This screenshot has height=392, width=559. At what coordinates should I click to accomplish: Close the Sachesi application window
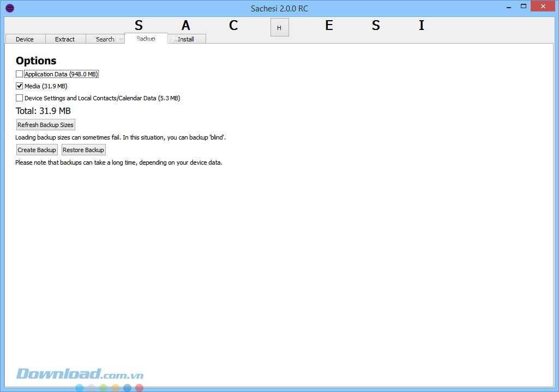(544, 7)
